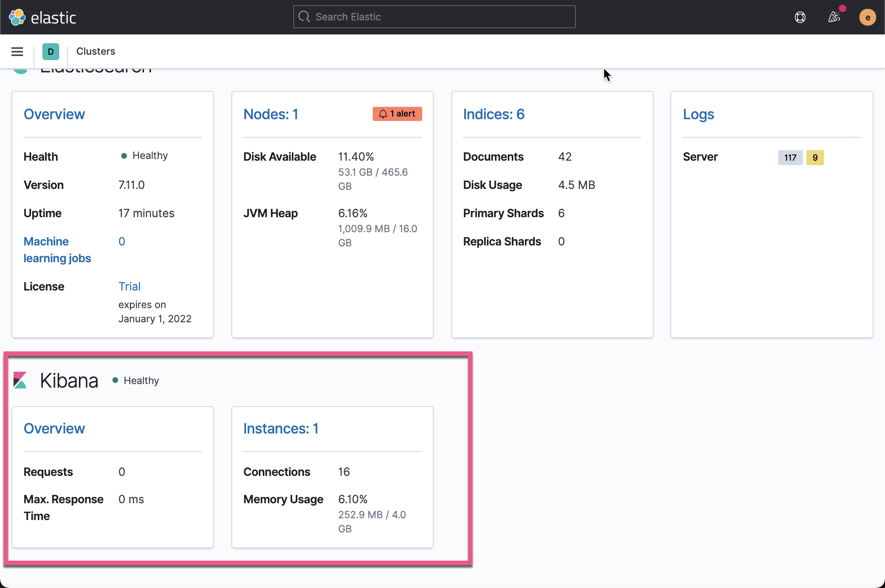
Task: Open the help life-ring icon
Action: point(800,17)
